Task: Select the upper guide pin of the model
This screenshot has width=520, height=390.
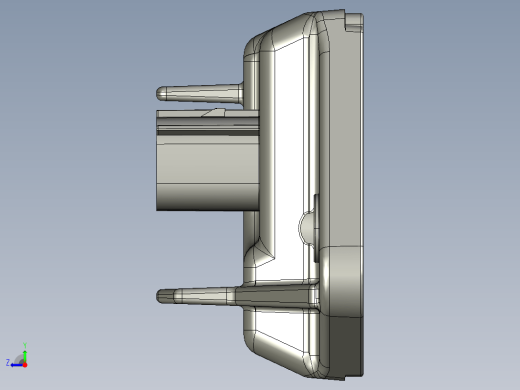Action: (x=200, y=93)
